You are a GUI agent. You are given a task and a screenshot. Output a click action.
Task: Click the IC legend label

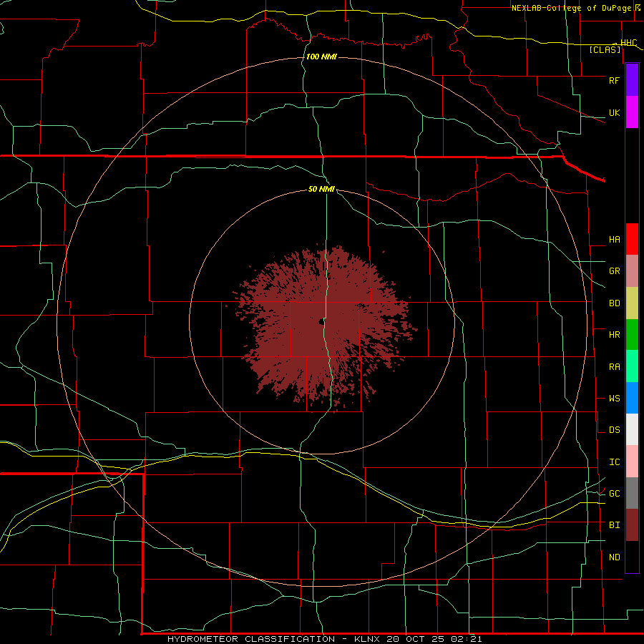[614, 462]
